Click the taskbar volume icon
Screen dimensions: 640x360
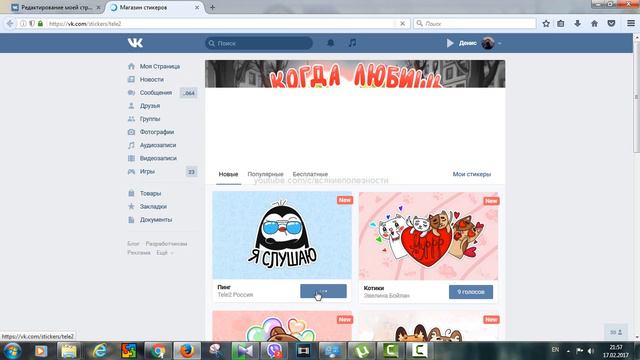click(591, 351)
